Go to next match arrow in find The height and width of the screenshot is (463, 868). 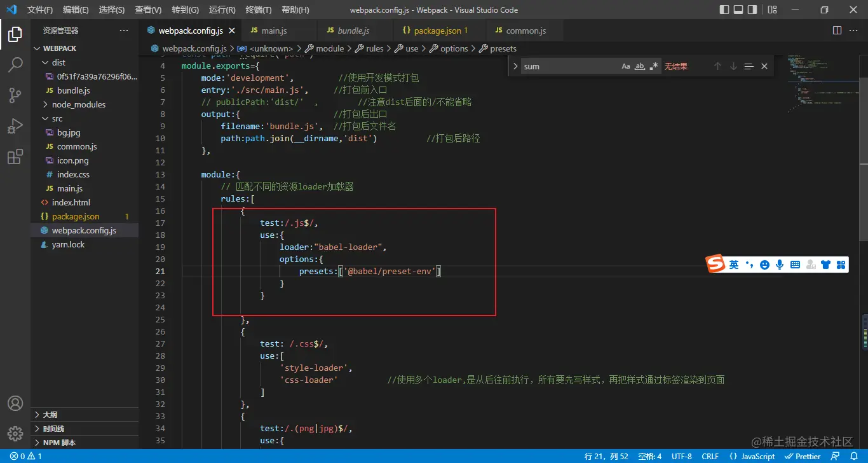click(x=733, y=66)
